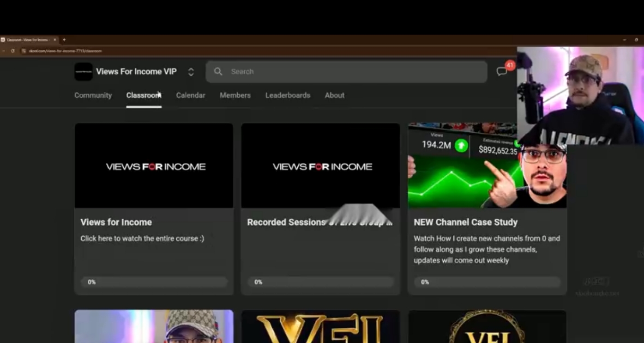Click the search magnifier icon
This screenshot has height=343, width=644.
point(218,71)
